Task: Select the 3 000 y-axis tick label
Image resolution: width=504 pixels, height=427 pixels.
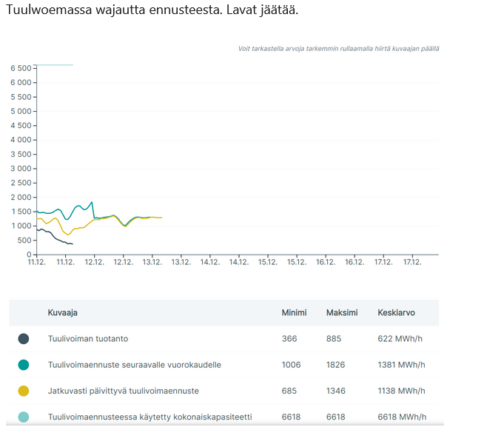Action: point(20,168)
